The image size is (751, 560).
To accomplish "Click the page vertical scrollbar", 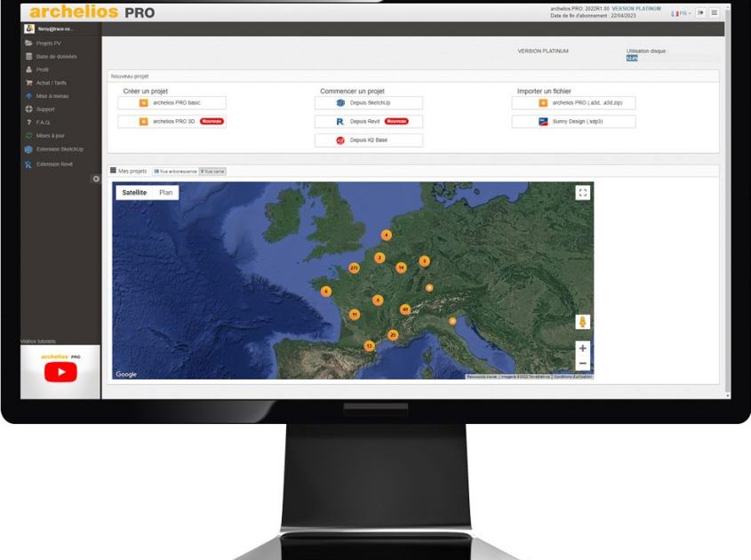I will pos(728,201).
